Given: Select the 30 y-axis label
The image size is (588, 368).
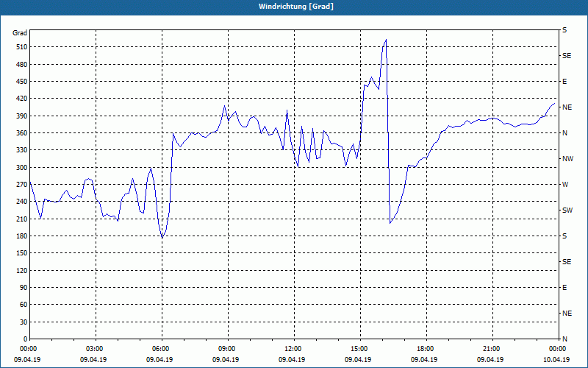Looking at the screenshot, I should (x=24, y=322).
